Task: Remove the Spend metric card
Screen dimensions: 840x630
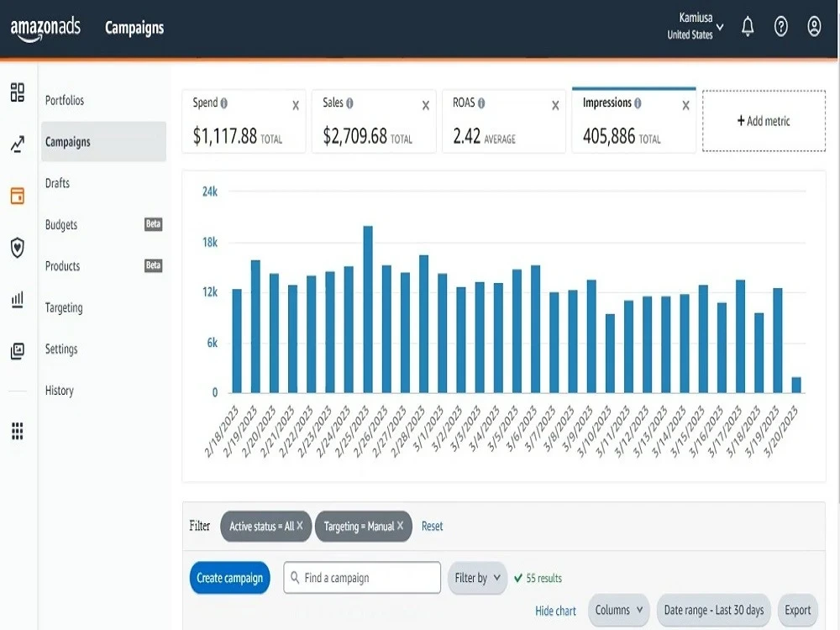Action: coord(296,106)
